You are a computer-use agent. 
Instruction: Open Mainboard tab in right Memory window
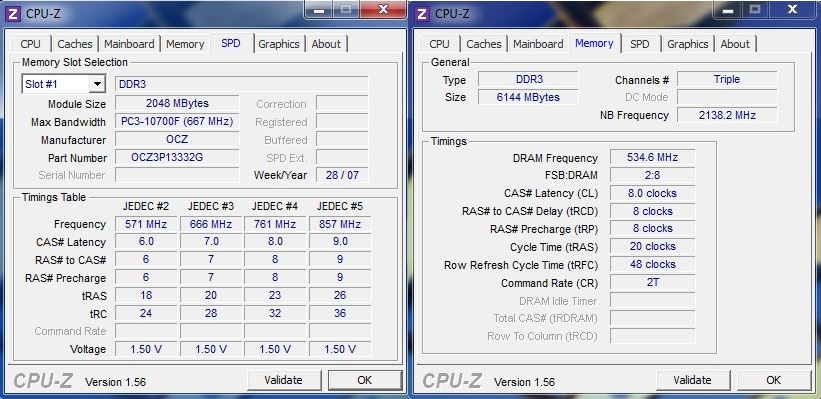(x=538, y=44)
